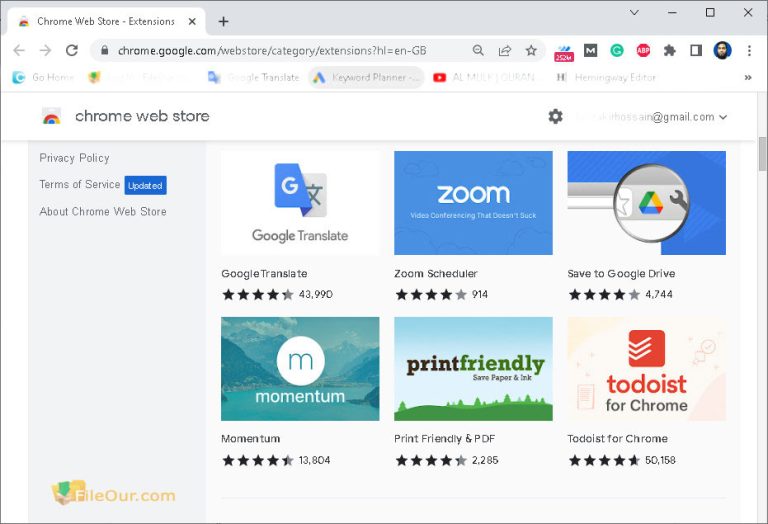Click the browser forward arrow
This screenshot has width=768, height=524.
tap(45, 50)
